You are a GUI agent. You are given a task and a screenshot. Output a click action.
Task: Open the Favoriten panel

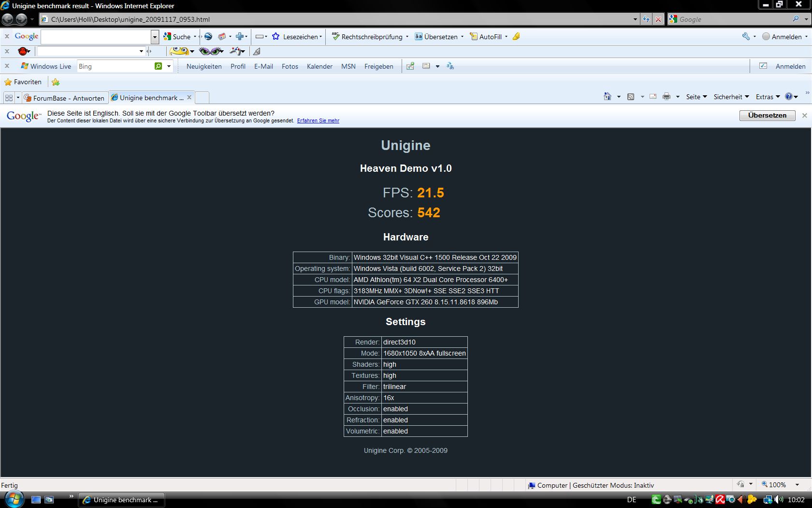click(x=23, y=82)
